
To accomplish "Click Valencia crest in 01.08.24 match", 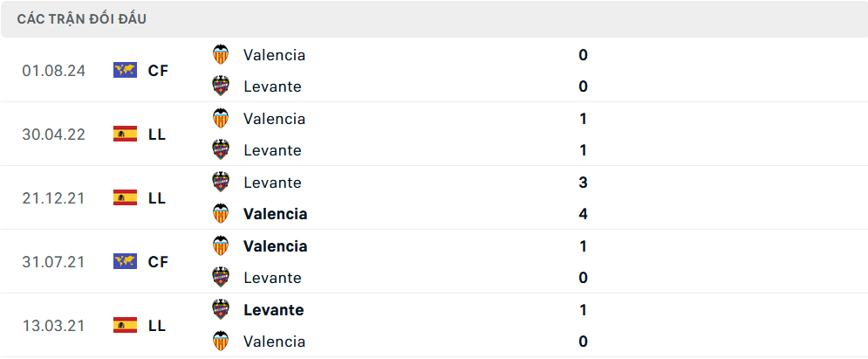I will pos(222,55).
